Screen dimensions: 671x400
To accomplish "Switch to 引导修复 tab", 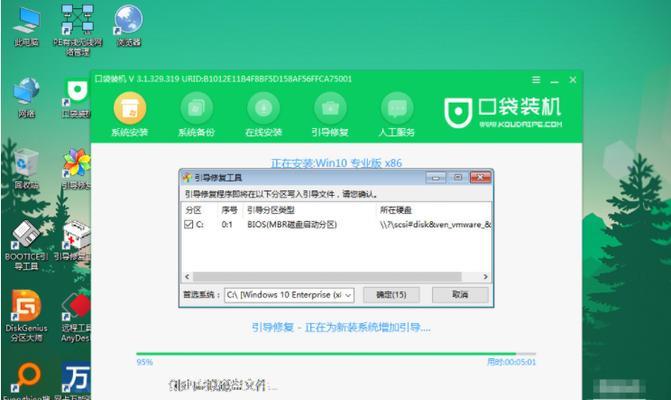I will coord(330,115).
